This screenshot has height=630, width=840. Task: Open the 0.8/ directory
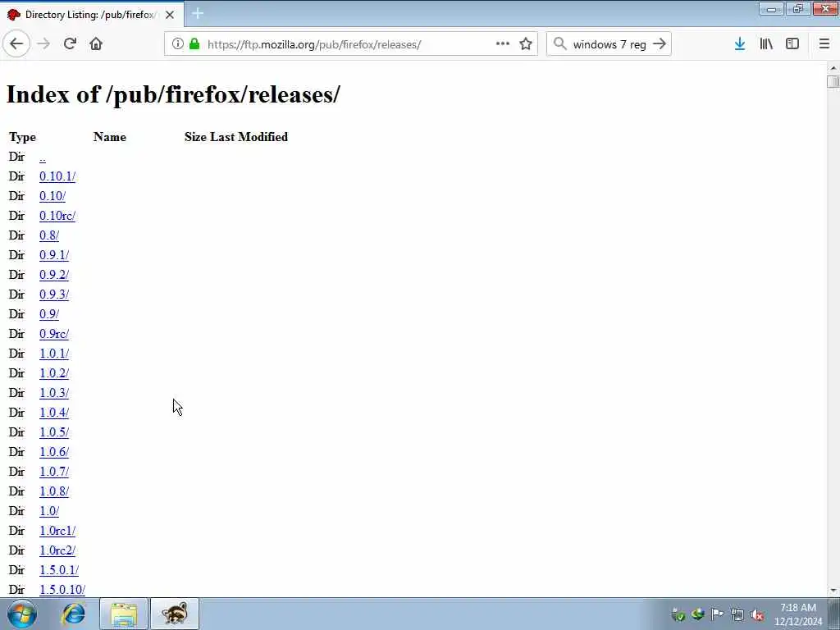(x=49, y=235)
